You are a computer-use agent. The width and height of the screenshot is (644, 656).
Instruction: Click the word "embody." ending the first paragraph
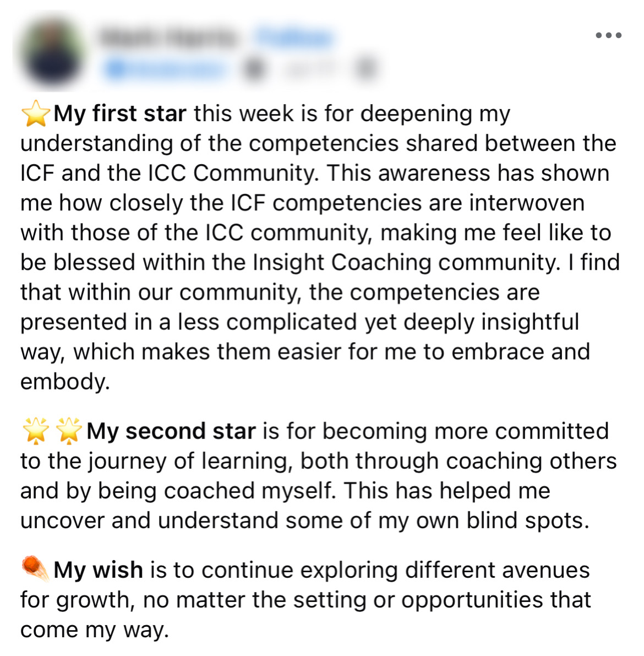[x=66, y=382]
